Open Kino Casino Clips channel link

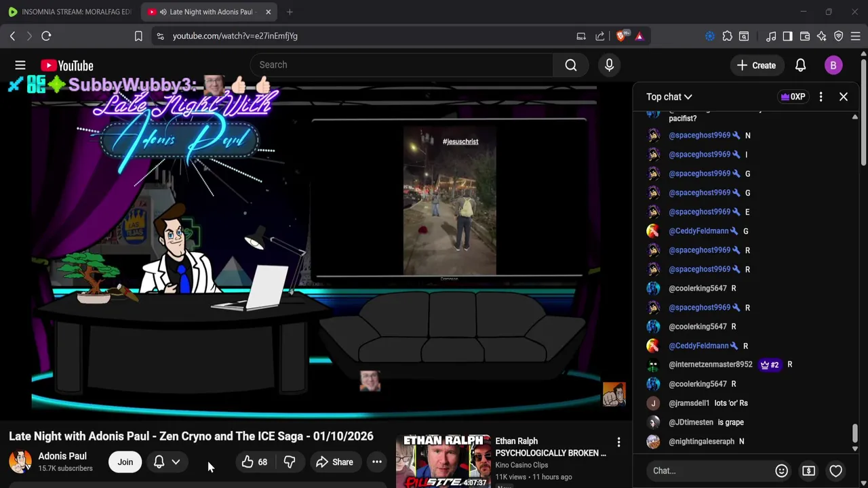[521, 465]
